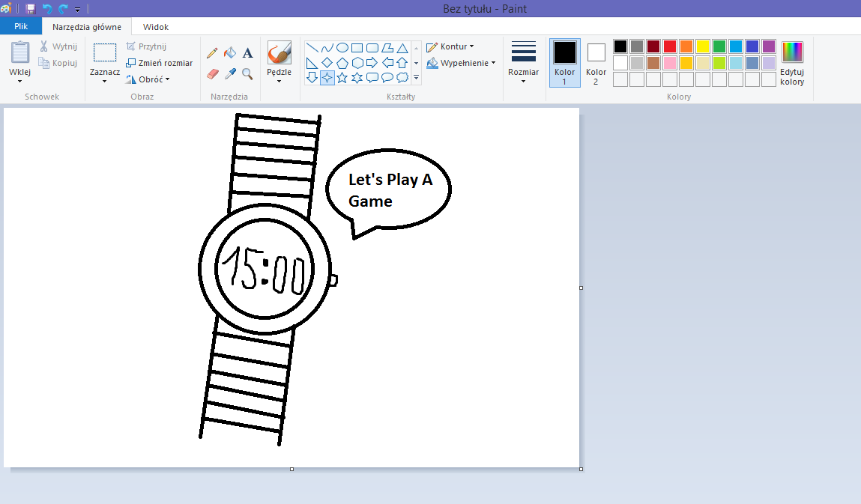Choose the Rectangle shape
Image resolution: width=861 pixels, height=504 pixels.
pyautogui.click(x=357, y=48)
